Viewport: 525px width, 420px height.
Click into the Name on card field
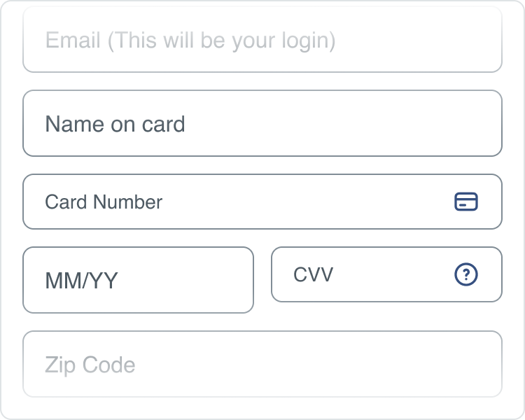(x=262, y=124)
